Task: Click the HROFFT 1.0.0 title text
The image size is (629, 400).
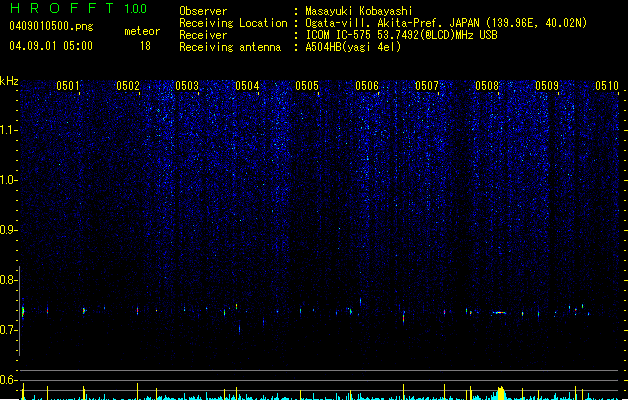Action: (78, 8)
